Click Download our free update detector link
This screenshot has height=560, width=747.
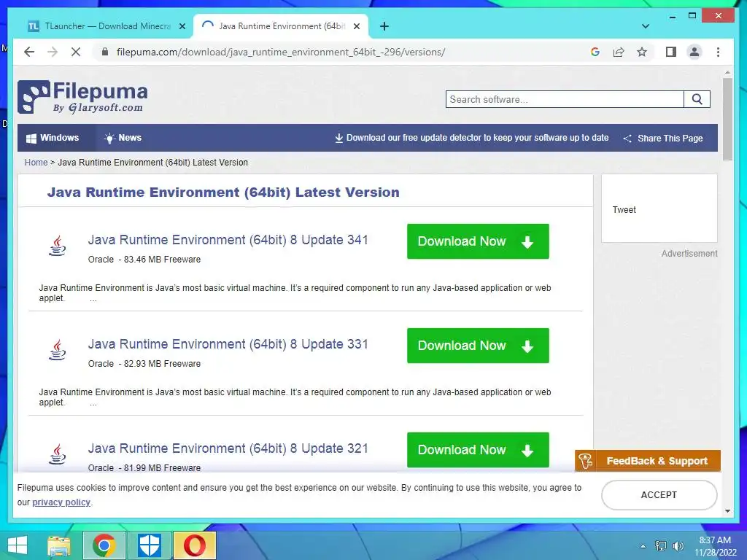[472, 138]
